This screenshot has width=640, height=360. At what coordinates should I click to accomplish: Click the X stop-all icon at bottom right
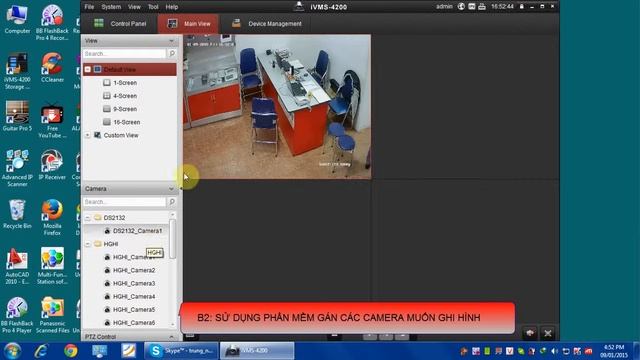point(548,333)
